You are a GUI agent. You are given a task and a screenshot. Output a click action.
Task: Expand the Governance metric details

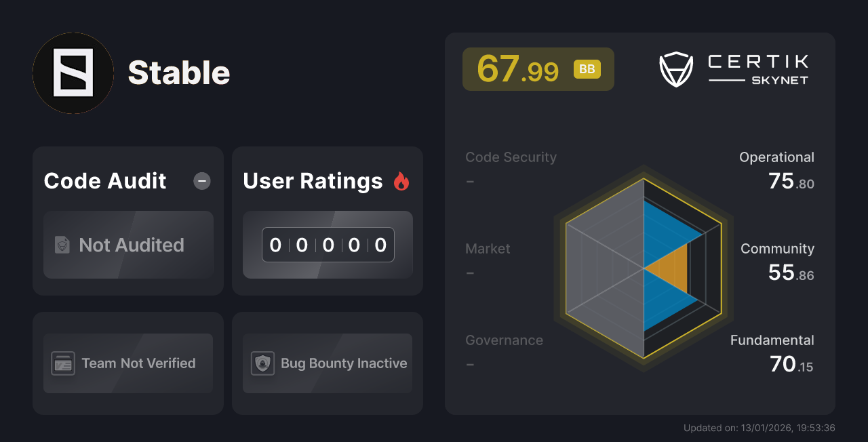(504, 340)
